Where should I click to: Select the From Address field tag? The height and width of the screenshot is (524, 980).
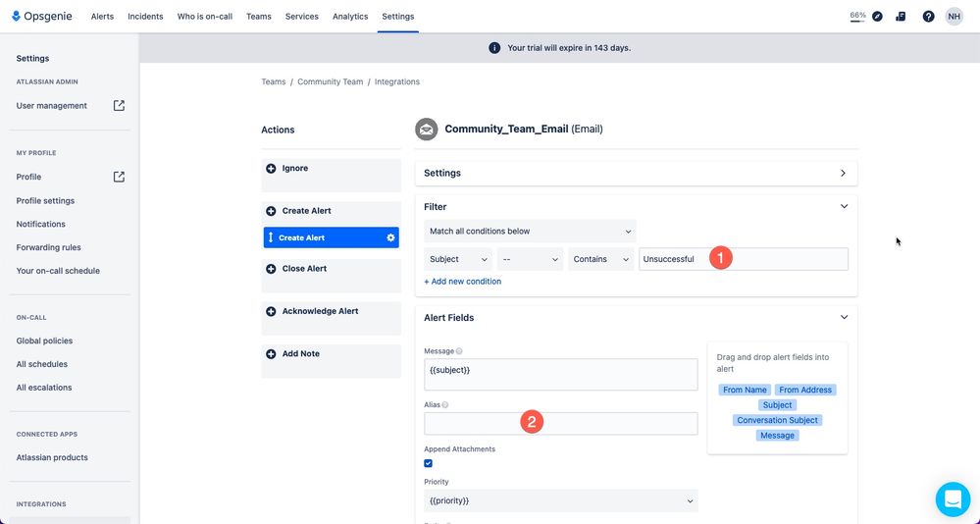805,390
